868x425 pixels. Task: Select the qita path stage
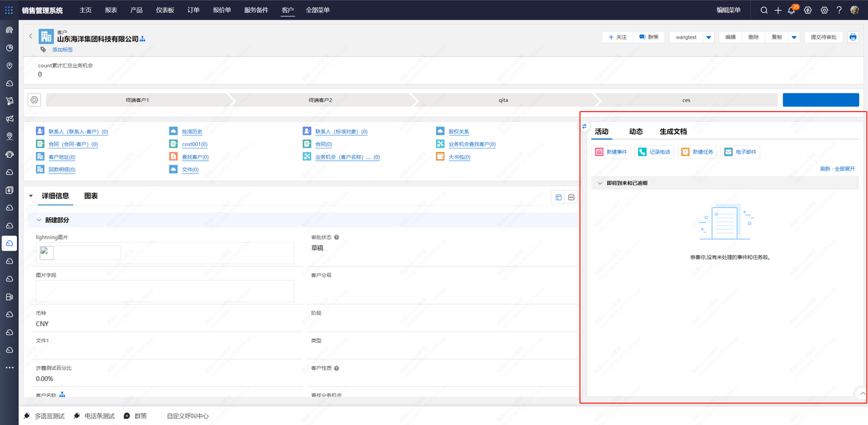[x=503, y=100]
